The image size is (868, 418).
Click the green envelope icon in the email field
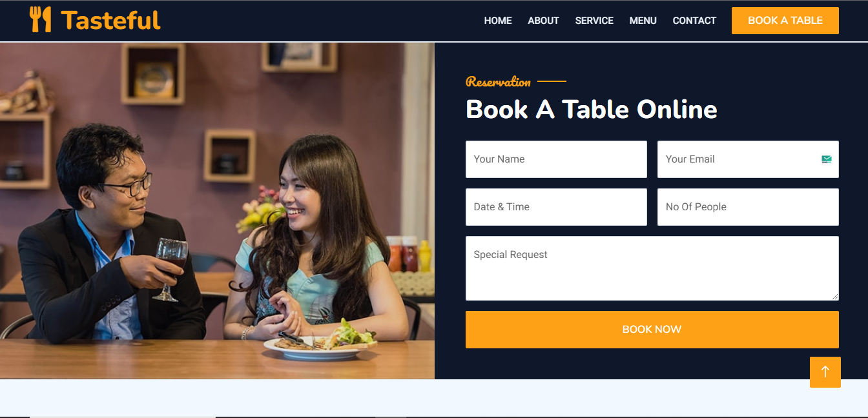click(x=827, y=159)
